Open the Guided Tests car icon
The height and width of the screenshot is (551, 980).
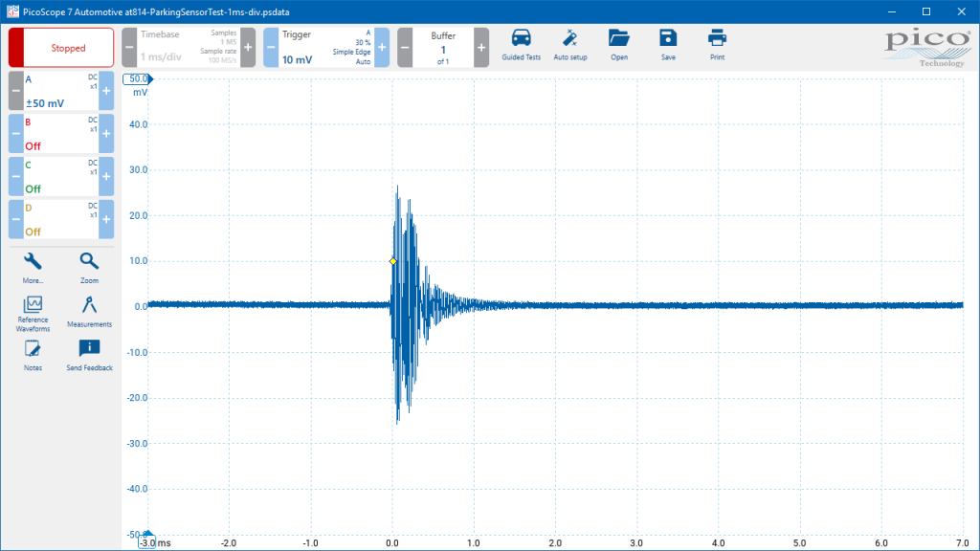521,45
